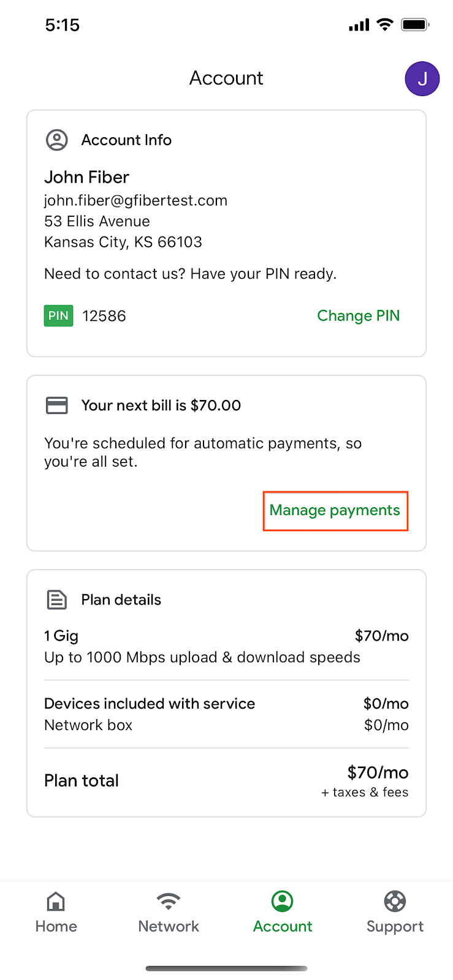Click the Change PIN link
Viewport: 453px width, 980px height.
click(359, 315)
